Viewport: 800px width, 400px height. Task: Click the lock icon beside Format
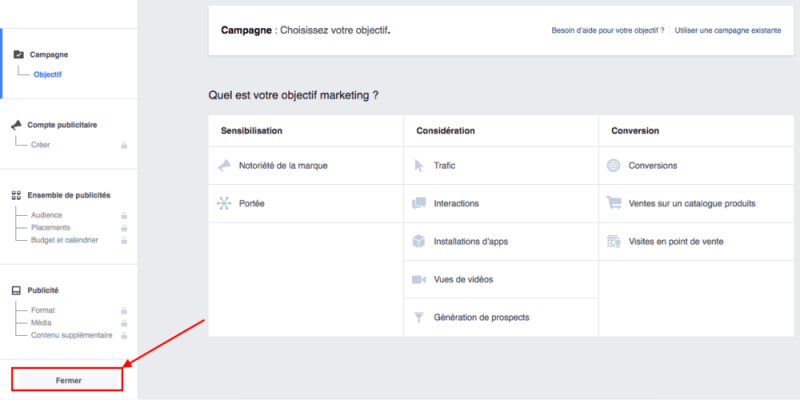123,311
